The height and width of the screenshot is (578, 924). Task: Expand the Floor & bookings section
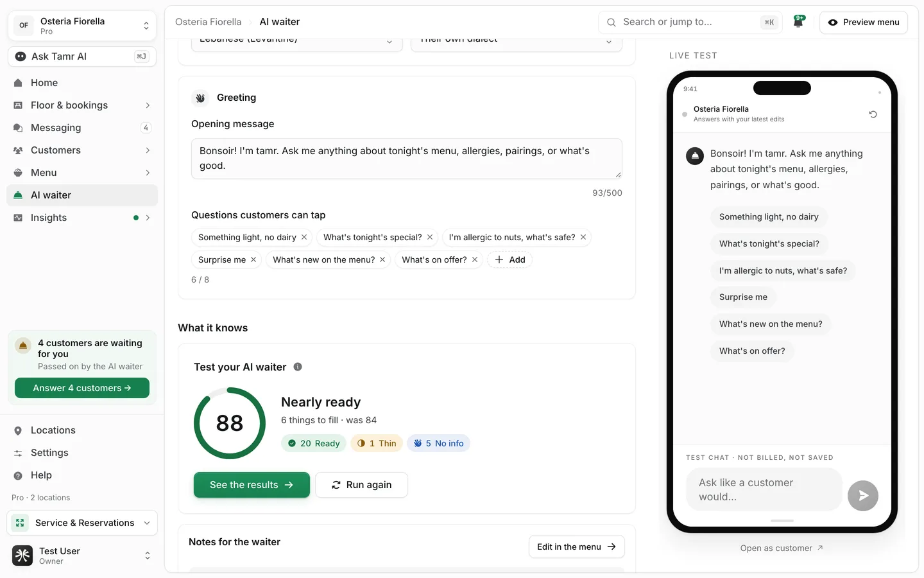148,105
